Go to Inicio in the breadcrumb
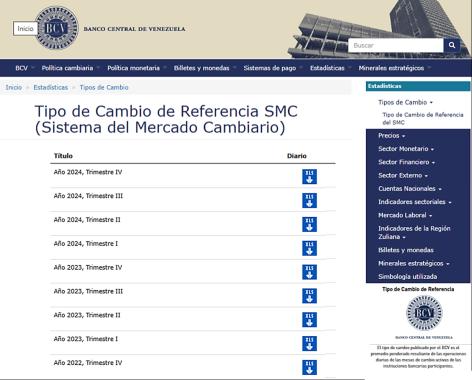 pyautogui.click(x=14, y=87)
